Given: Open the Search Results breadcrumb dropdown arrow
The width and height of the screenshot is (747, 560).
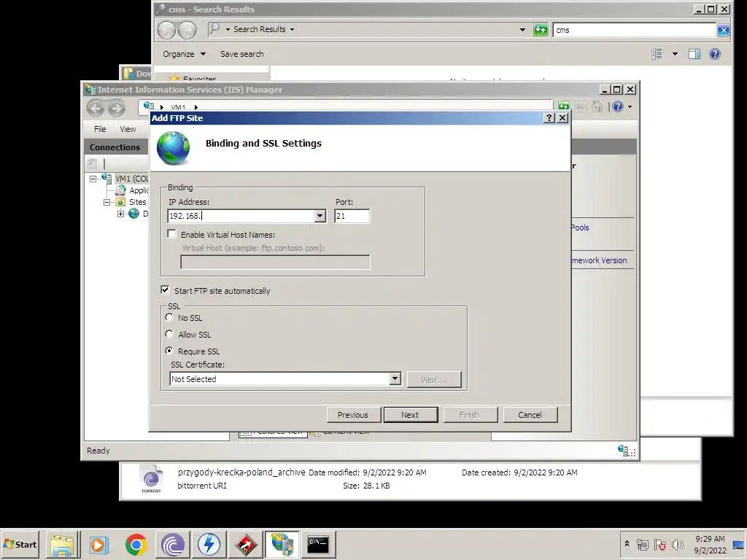Looking at the screenshot, I should 292,29.
